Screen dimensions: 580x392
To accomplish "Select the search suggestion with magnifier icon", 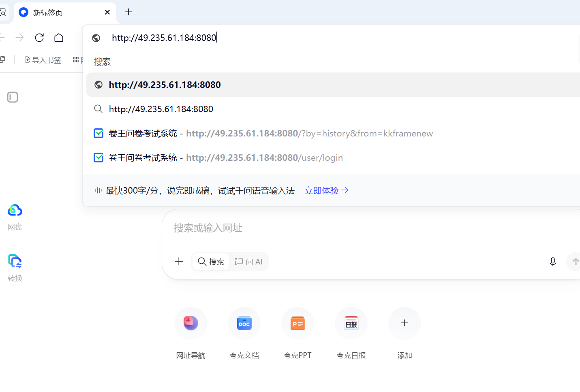I will 333,109.
